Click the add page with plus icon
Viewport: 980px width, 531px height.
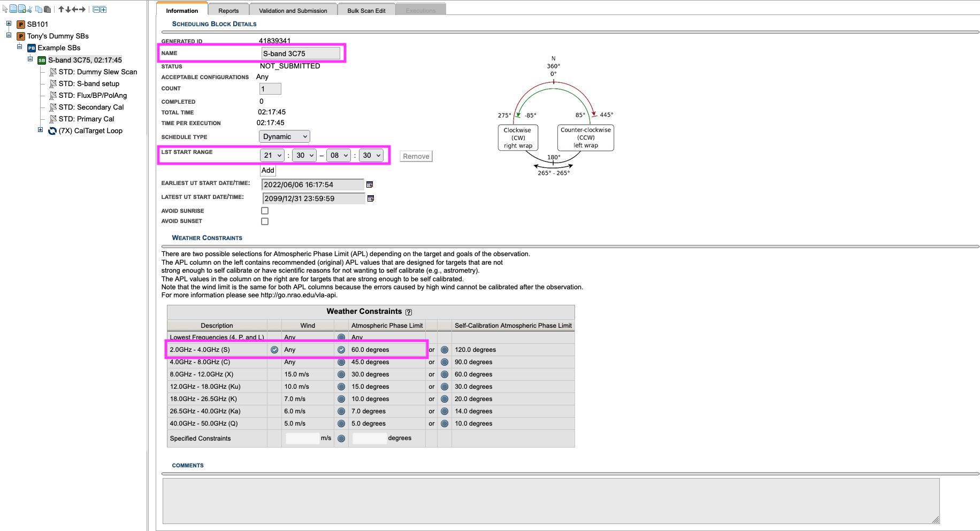(x=22, y=9)
